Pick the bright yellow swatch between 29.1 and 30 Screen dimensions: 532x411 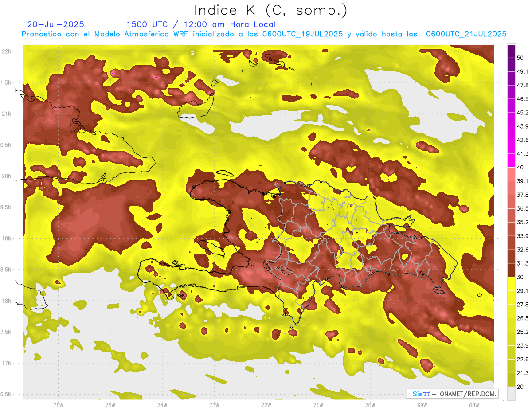coord(511,284)
